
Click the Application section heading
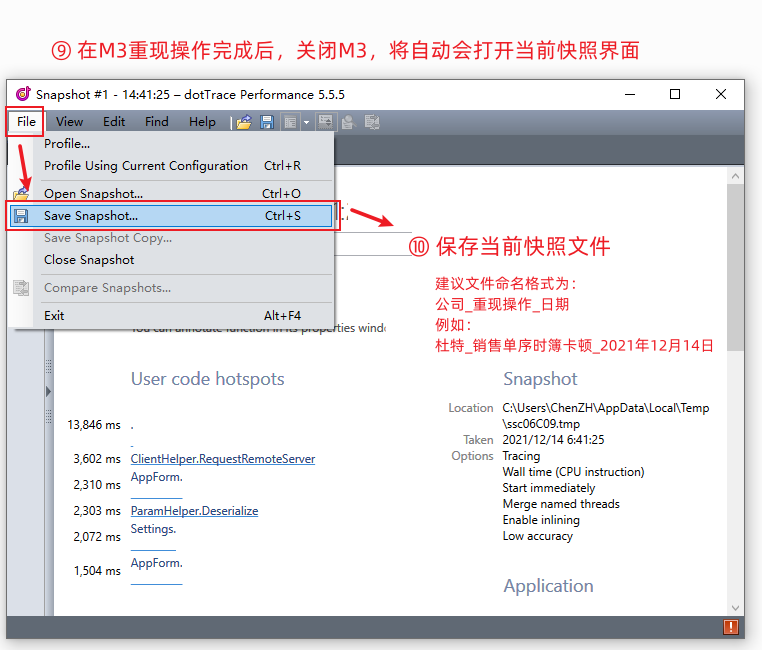[x=548, y=586]
